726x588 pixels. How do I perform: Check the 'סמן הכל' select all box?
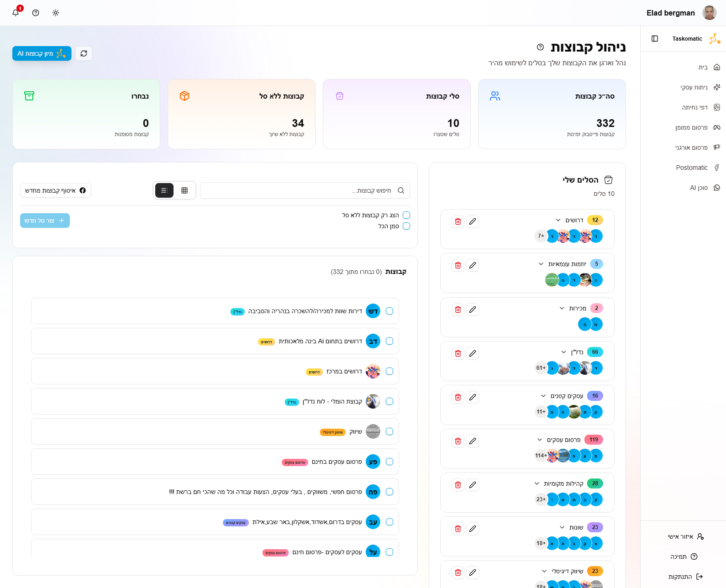(406, 226)
